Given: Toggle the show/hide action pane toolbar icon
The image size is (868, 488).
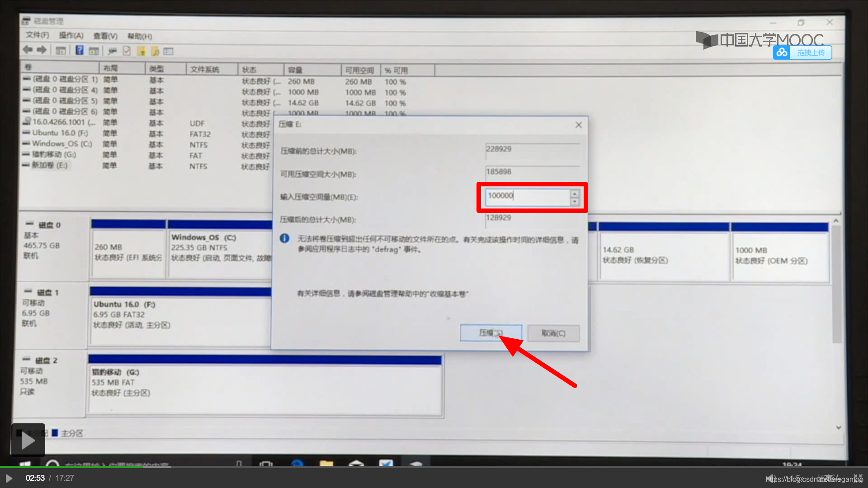Looking at the screenshot, I should 94,51.
